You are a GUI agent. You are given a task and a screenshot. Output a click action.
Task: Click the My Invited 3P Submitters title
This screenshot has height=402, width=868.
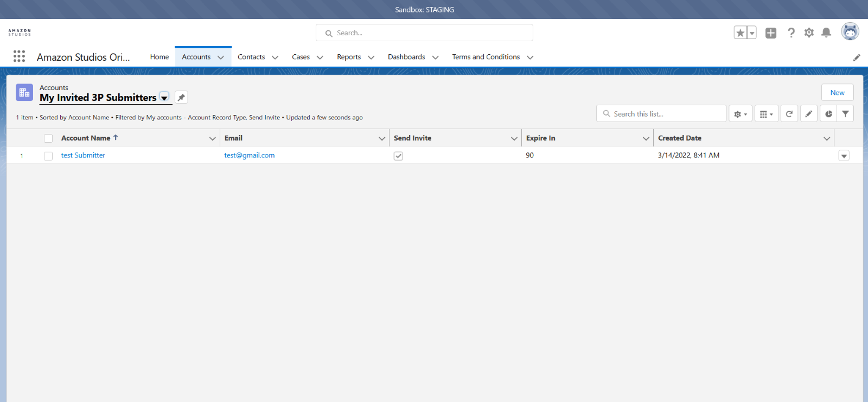point(98,98)
